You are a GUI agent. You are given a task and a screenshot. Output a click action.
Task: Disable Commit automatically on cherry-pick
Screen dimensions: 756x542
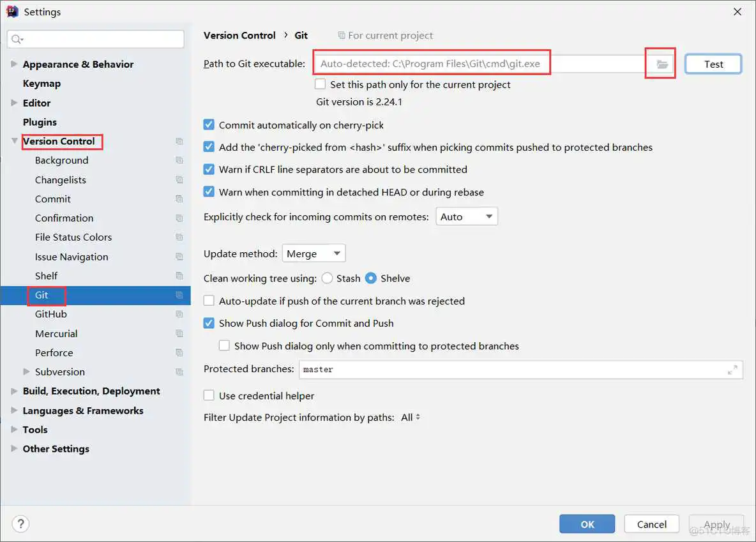tap(209, 125)
